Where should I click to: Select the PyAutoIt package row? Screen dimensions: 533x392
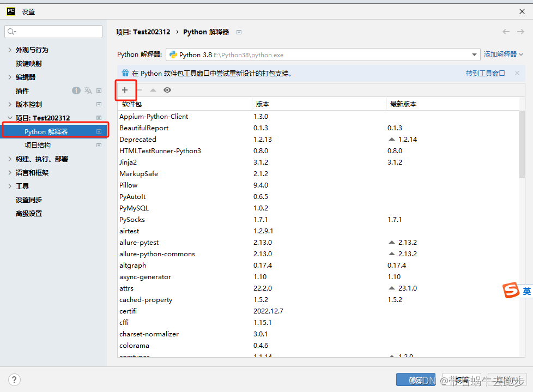click(318, 196)
